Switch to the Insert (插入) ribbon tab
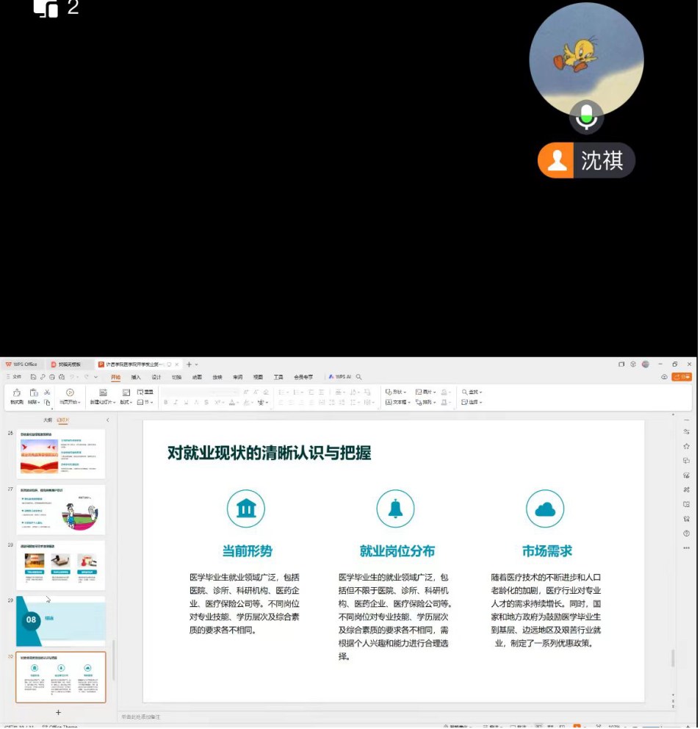This screenshot has height=729, width=700. (136, 376)
